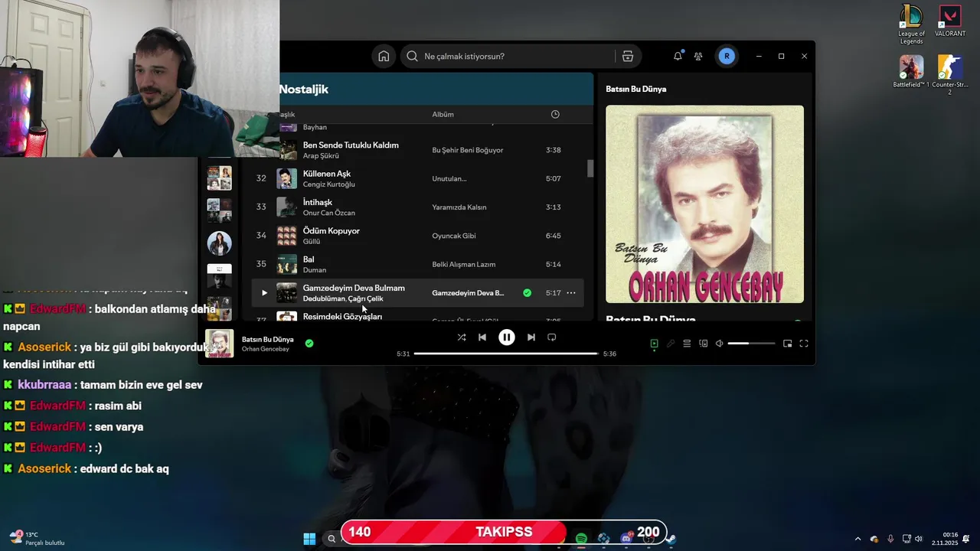Open the taskbar weather widget
The width and height of the screenshot is (980, 551).
(36, 539)
